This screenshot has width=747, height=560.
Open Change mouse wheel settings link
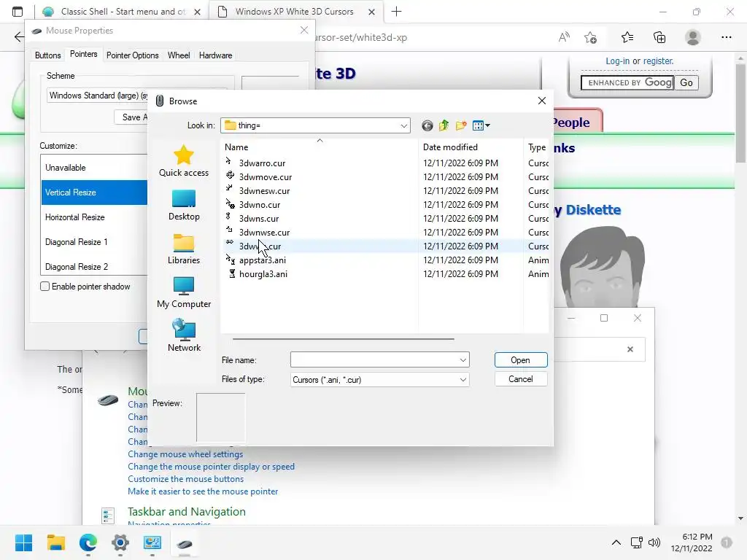[x=185, y=454]
